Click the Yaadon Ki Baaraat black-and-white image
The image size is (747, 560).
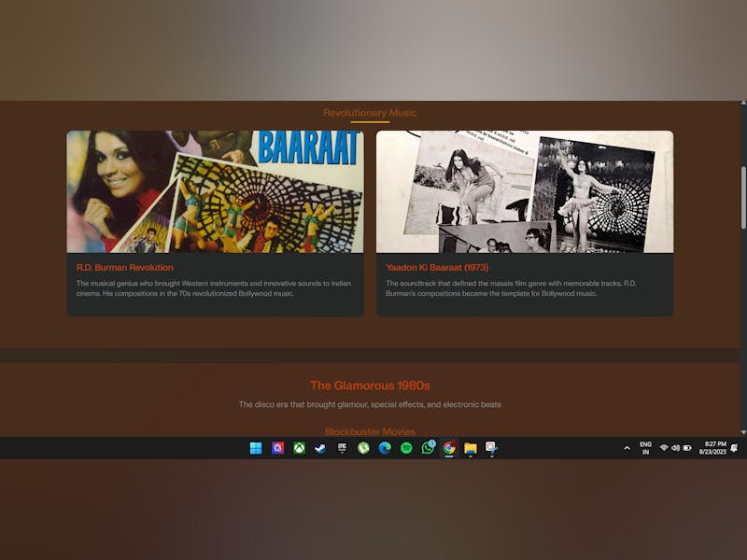[525, 191]
